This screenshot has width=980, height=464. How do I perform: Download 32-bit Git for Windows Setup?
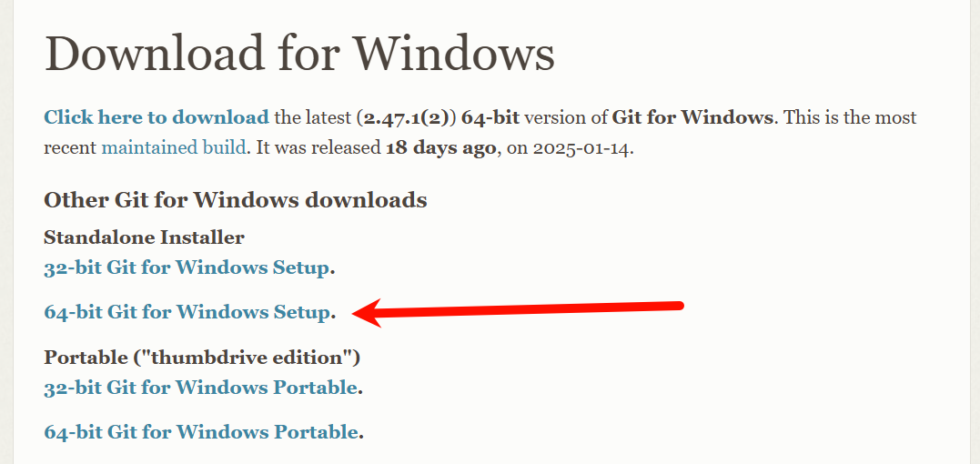(x=187, y=268)
